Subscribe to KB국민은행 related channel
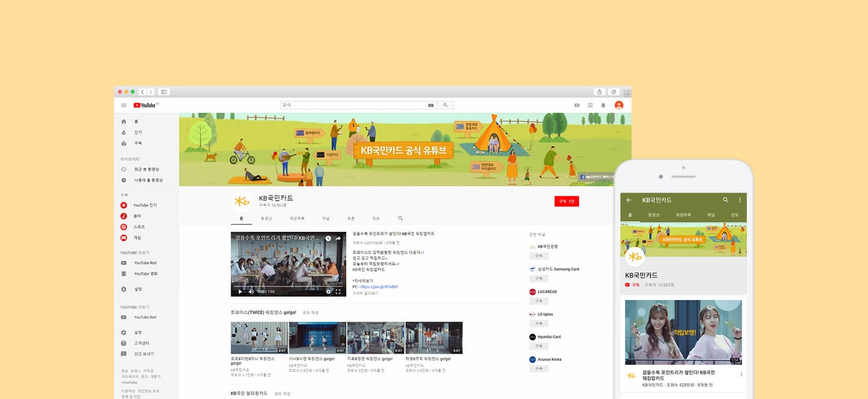This screenshot has height=399, width=868. (538, 256)
